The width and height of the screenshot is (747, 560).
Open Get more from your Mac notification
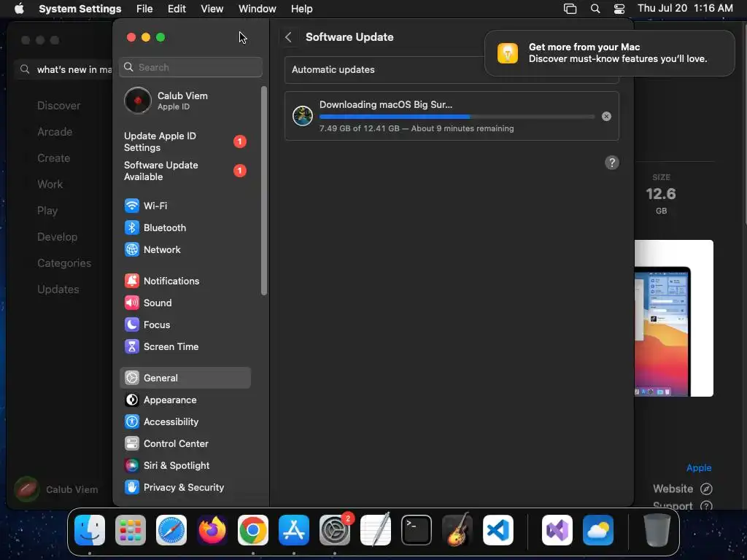(x=610, y=52)
